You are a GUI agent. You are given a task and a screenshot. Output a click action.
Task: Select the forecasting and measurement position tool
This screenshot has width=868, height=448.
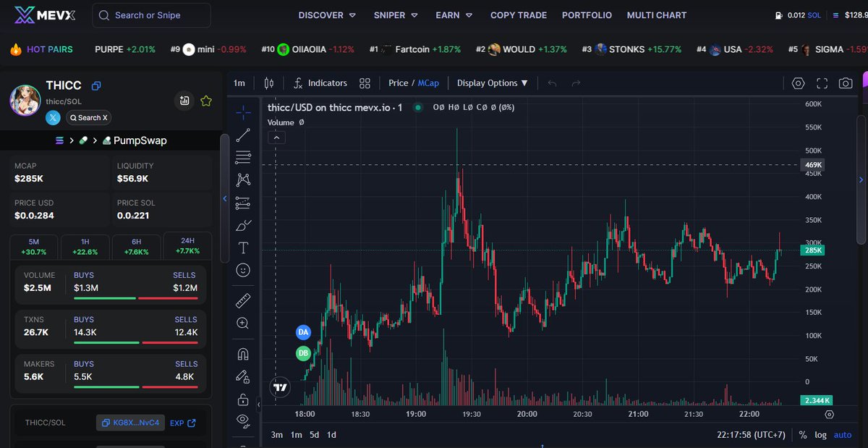coord(243,203)
